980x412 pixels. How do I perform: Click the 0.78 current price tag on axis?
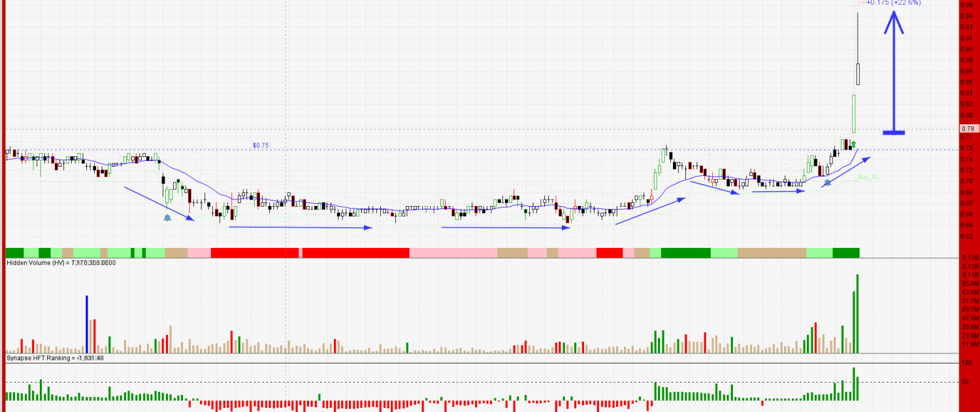(x=968, y=129)
